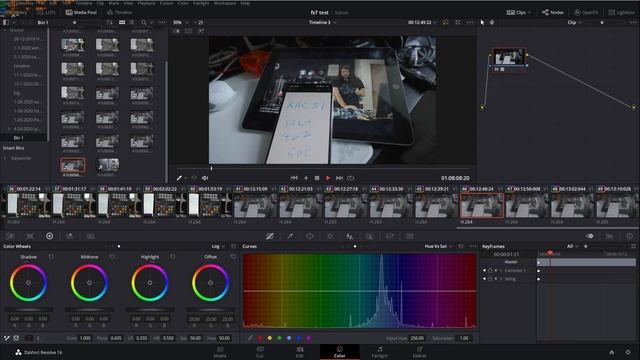This screenshot has width=640, height=360.
Task: Reset the Curves palette
Action: [x=461, y=247]
